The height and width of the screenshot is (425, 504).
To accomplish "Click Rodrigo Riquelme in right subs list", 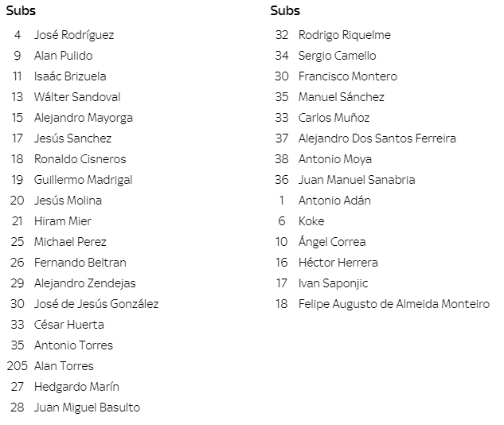I will coord(344,35).
